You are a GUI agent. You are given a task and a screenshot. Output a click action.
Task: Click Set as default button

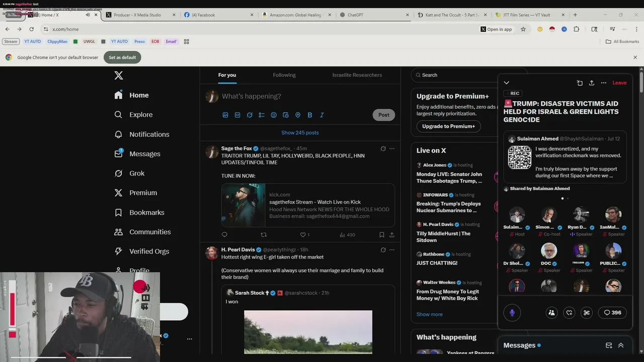(122, 57)
